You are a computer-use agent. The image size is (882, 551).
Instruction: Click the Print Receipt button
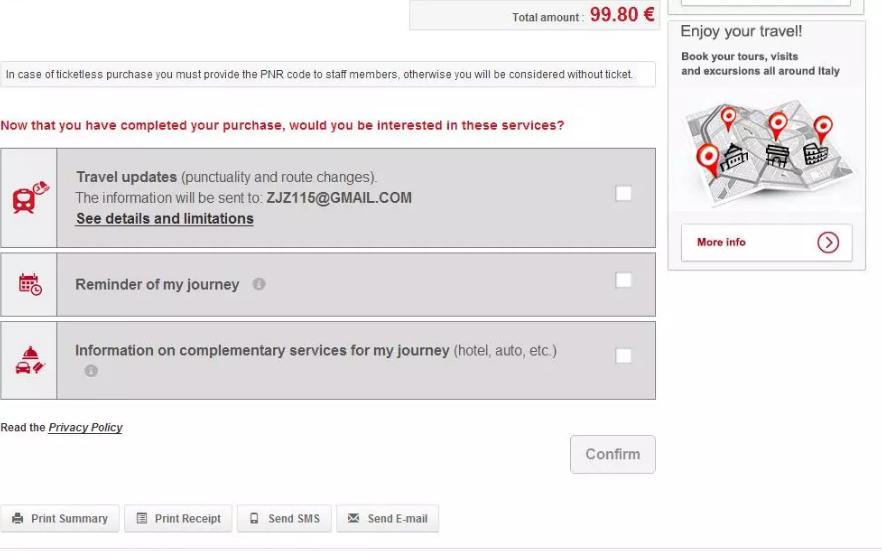pos(178,519)
